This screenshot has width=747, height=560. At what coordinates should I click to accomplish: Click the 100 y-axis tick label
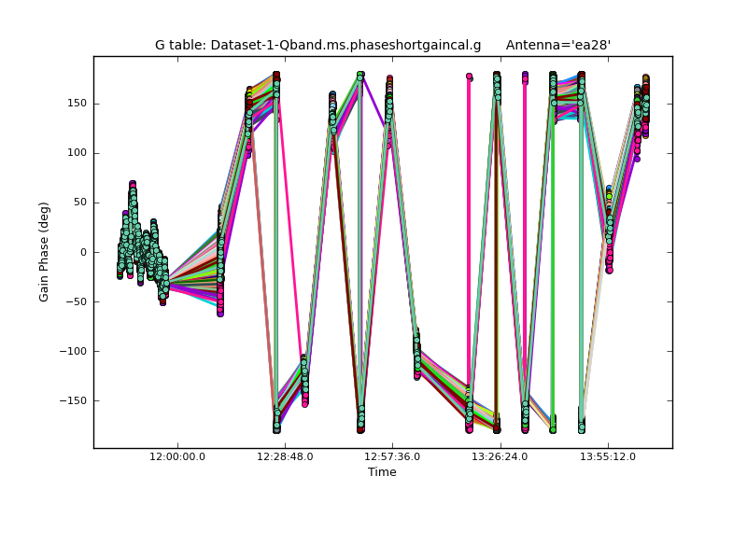76,153
